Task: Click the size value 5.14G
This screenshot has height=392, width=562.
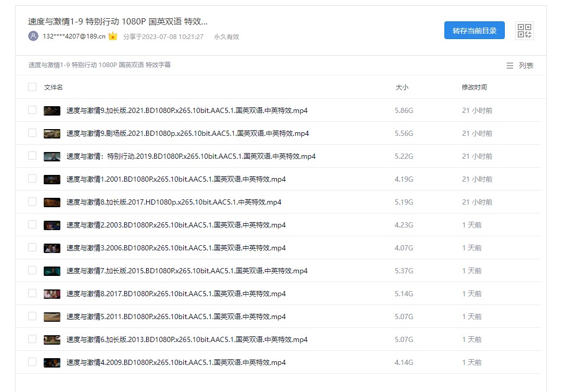Action: point(404,294)
